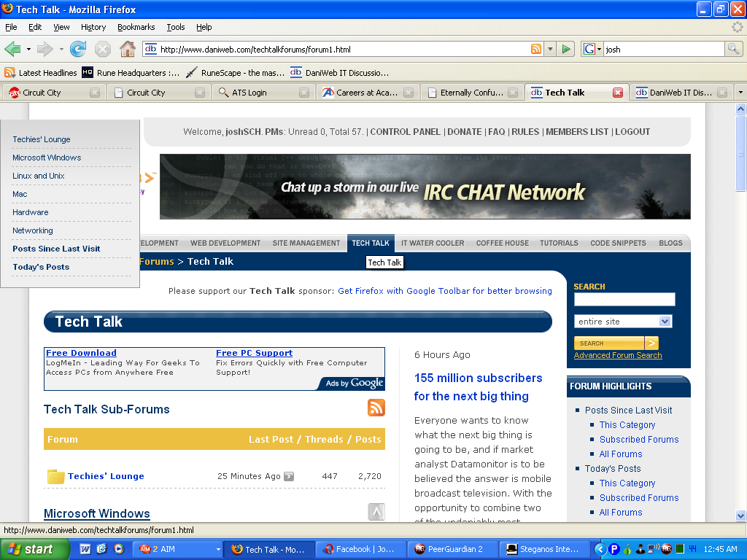Close the active Tech Talk tab
This screenshot has width=747, height=560.
click(x=618, y=93)
